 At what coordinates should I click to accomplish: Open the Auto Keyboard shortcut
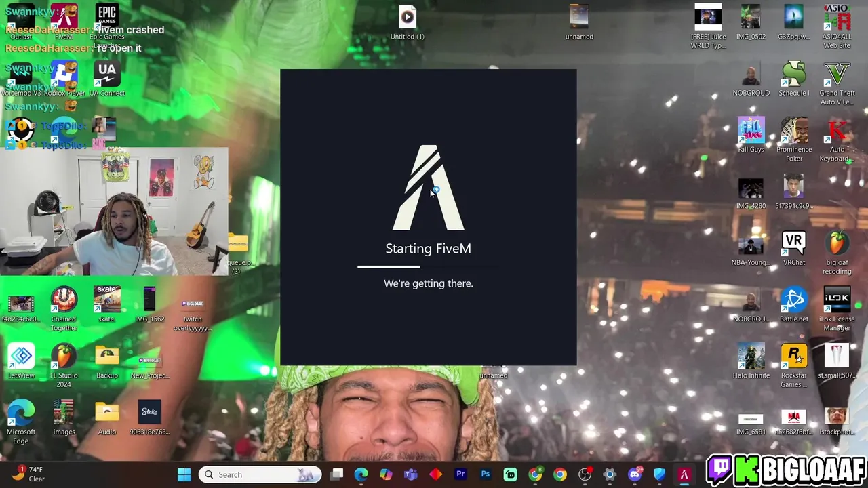[x=837, y=140]
